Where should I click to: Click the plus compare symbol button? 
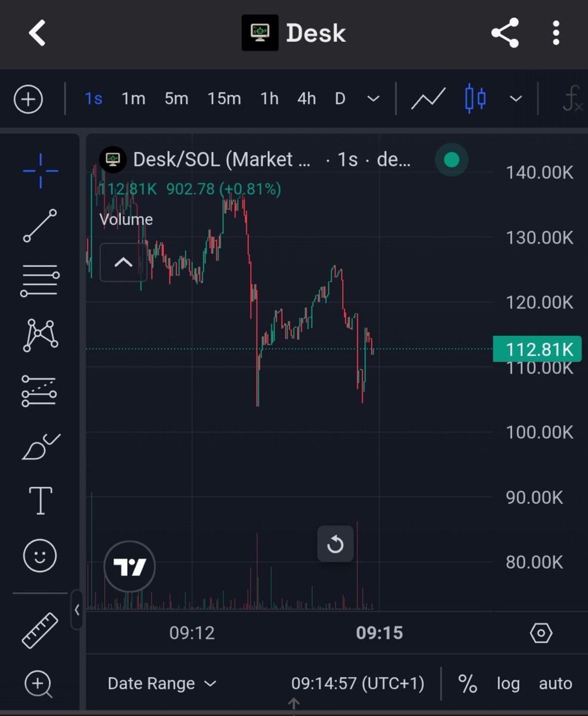29,98
